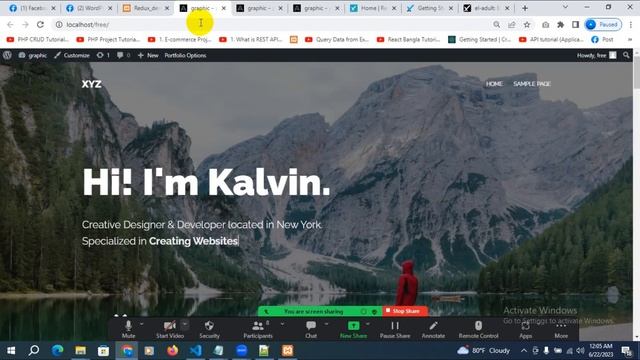The height and width of the screenshot is (360, 640).
Task: Go back using browser back arrow
Action: tap(10, 24)
